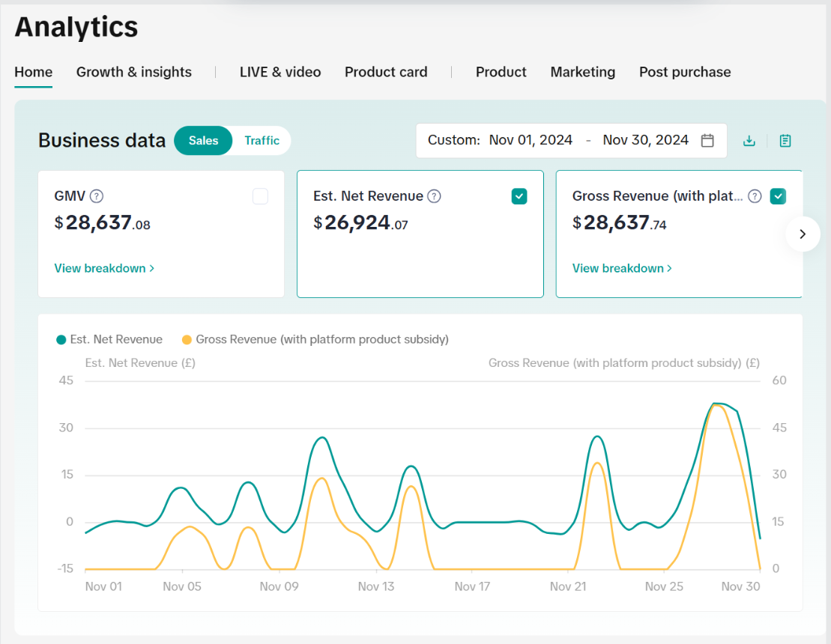Screen dimensions: 831x644
Task: Open calendar icon in date range field
Action: (707, 141)
